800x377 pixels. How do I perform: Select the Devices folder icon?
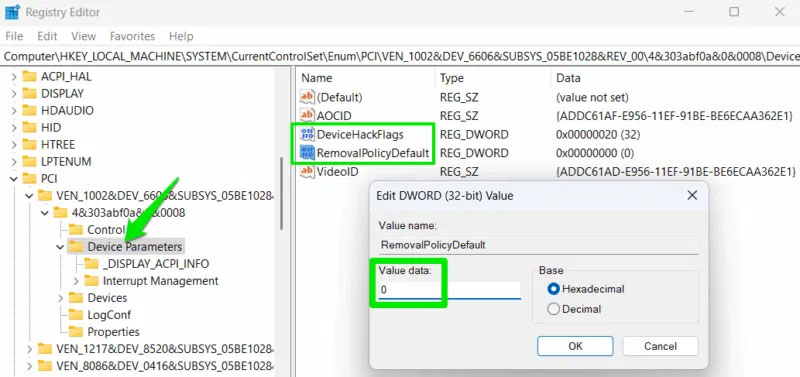coord(76,298)
